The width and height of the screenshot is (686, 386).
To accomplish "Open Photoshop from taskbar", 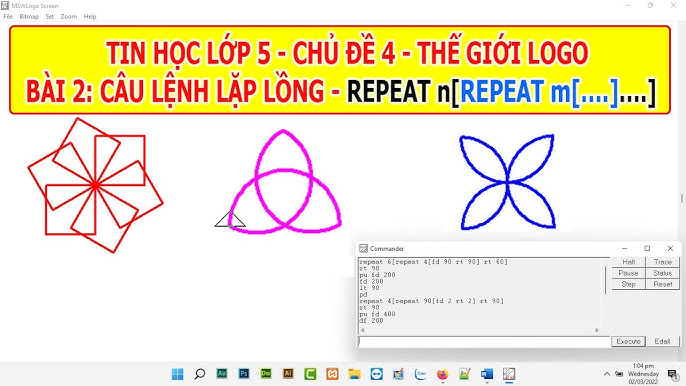I will tap(244, 374).
